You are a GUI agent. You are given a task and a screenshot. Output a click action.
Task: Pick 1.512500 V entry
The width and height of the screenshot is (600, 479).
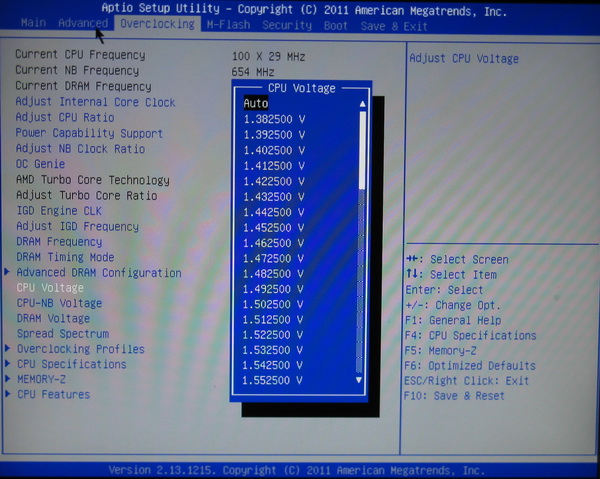(273, 320)
